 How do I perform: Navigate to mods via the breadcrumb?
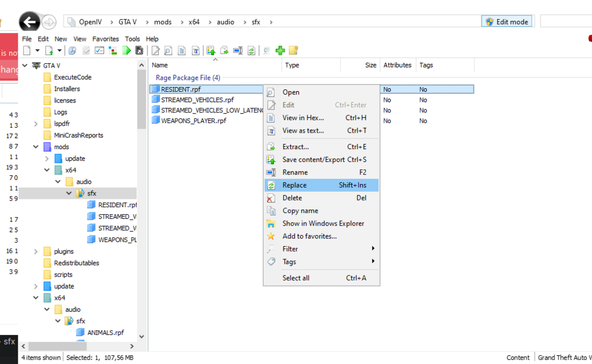pyautogui.click(x=162, y=22)
